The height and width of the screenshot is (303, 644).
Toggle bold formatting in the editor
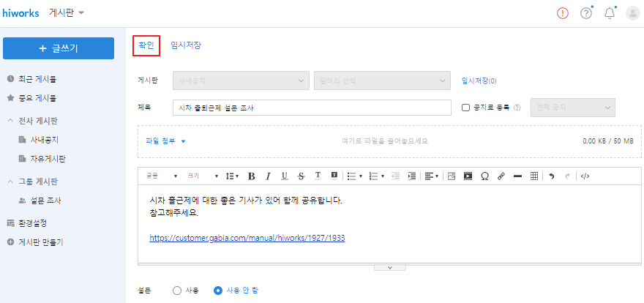252,176
